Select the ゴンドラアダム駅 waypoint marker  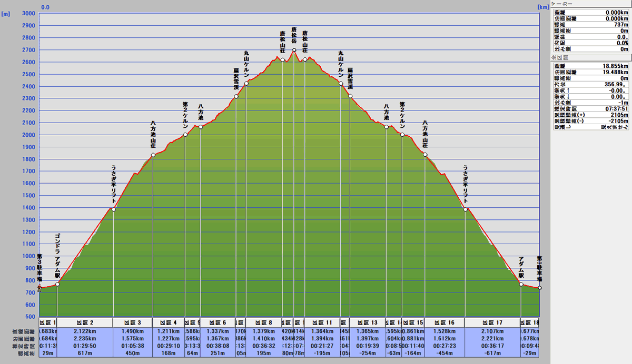tap(57, 285)
